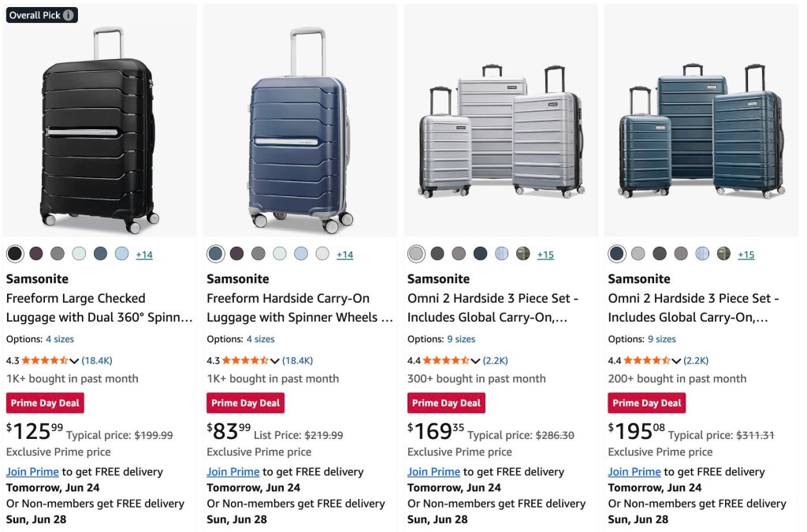Viewport: 807px width, 532px height.
Task: Open the rating chevron on the silver Omni 2 set
Action: tap(475, 361)
